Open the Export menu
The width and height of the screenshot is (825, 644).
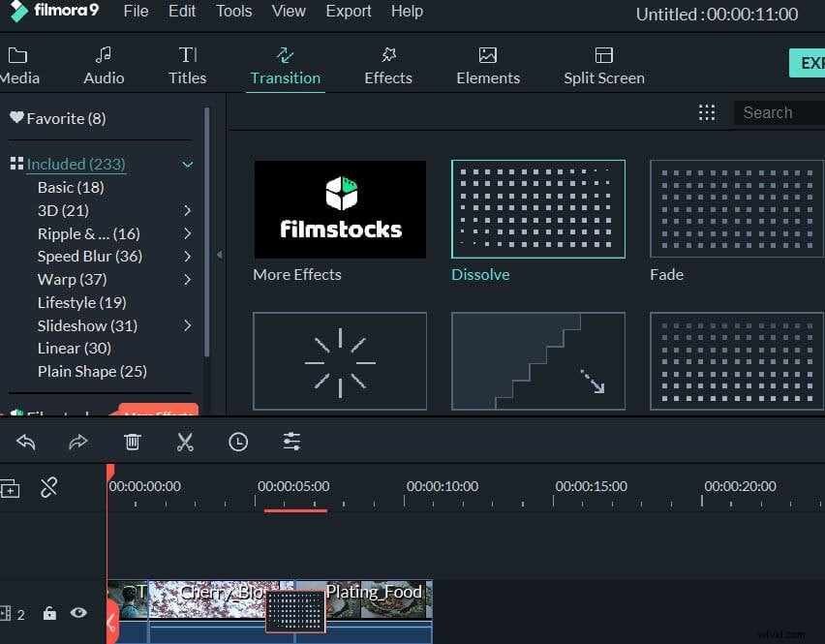pos(348,12)
